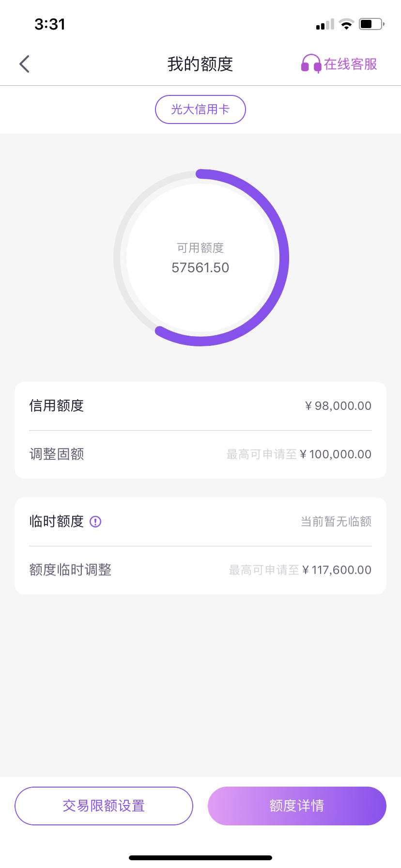Open 额度详情 button
The image size is (401, 868).
point(297,806)
